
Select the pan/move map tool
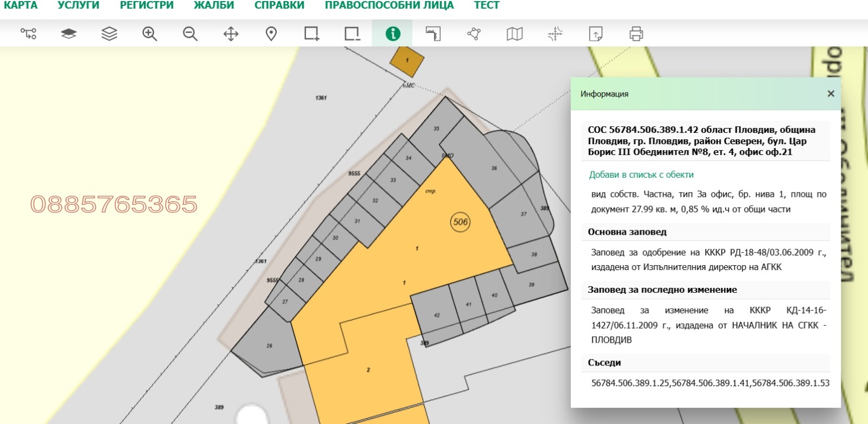(231, 34)
